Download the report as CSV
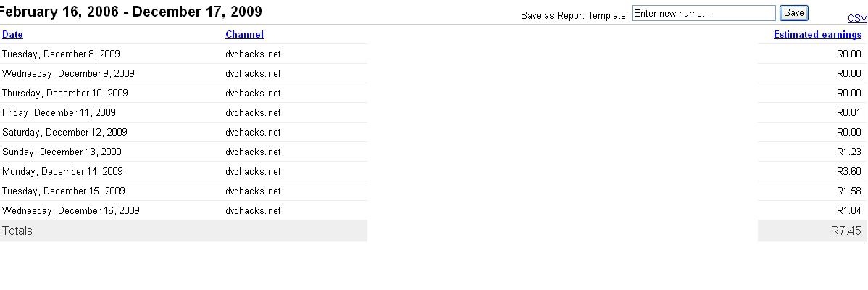 pyautogui.click(x=857, y=19)
